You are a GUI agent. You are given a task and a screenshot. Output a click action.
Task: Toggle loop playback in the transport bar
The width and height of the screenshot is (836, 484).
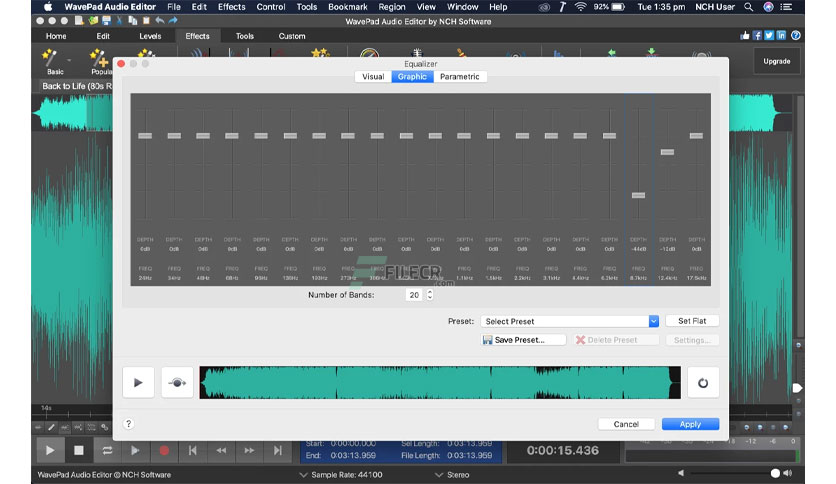click(107, 450)
